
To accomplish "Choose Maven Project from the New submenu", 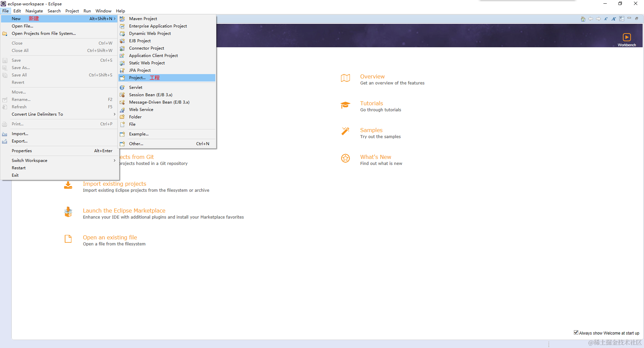I will [x=167, y=19].
